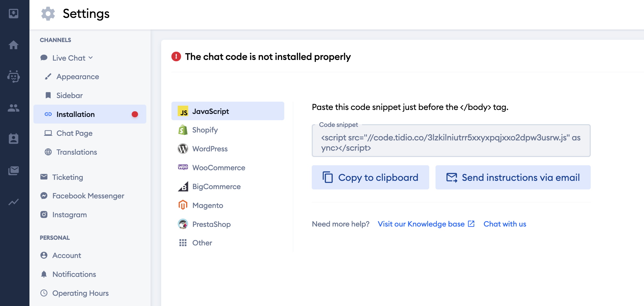Click the Ticketing envelope icon
The width and height of the screenshot is (644, 306).
click(x=44, y=177)
